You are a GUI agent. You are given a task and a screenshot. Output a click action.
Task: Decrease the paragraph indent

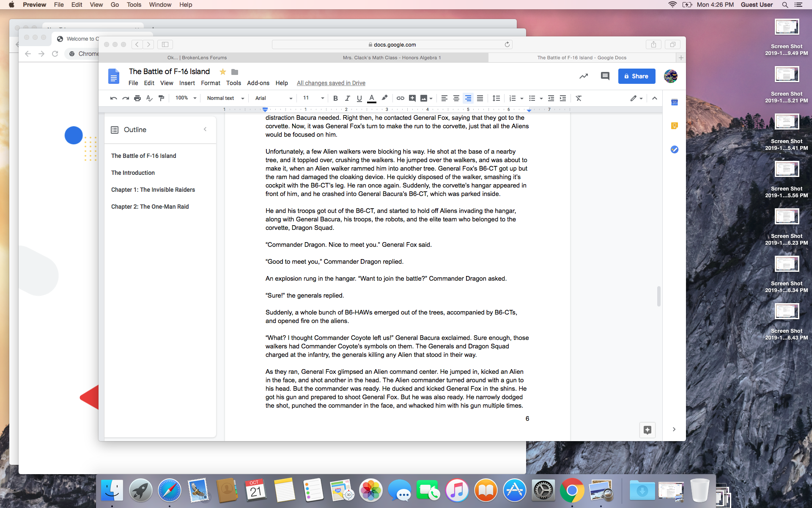coord(551,98)
